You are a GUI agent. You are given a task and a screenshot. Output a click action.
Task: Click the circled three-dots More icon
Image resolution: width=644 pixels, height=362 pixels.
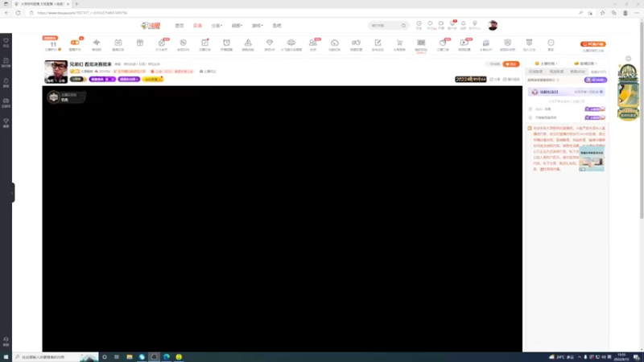(x=551, y=43)
